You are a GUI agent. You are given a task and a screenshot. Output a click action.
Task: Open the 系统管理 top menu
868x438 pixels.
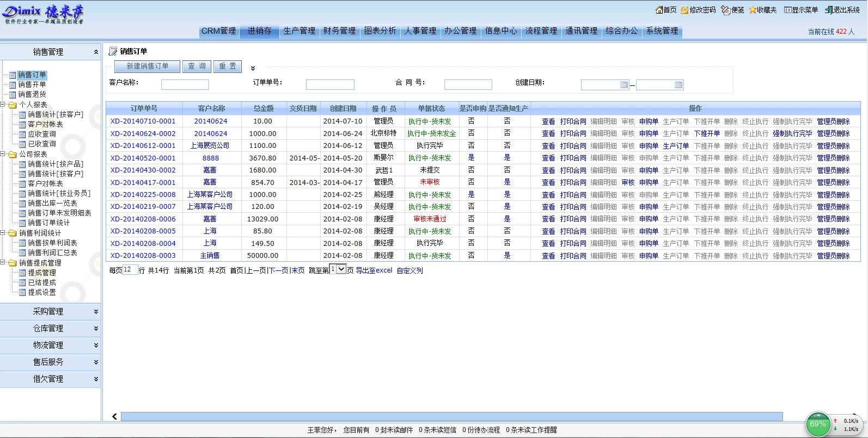coord(662,31)
